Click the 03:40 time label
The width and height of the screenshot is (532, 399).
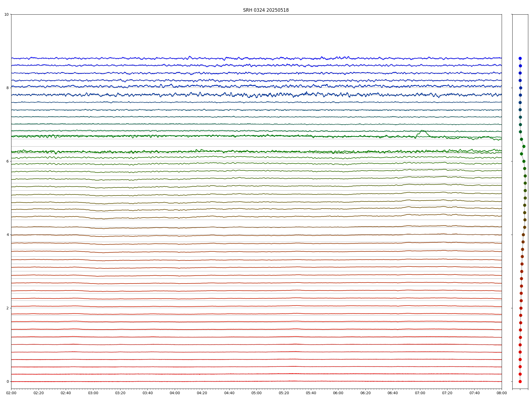[x=147, y=393]
